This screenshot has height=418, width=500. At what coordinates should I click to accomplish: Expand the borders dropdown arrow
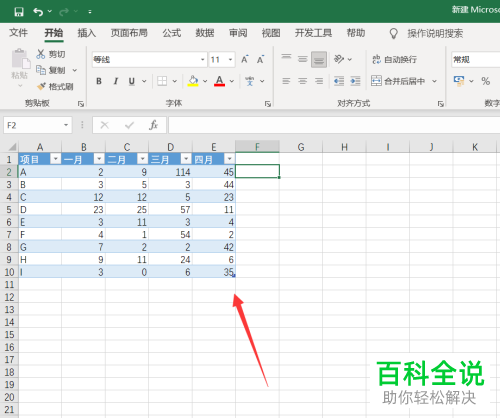point(174,81)
